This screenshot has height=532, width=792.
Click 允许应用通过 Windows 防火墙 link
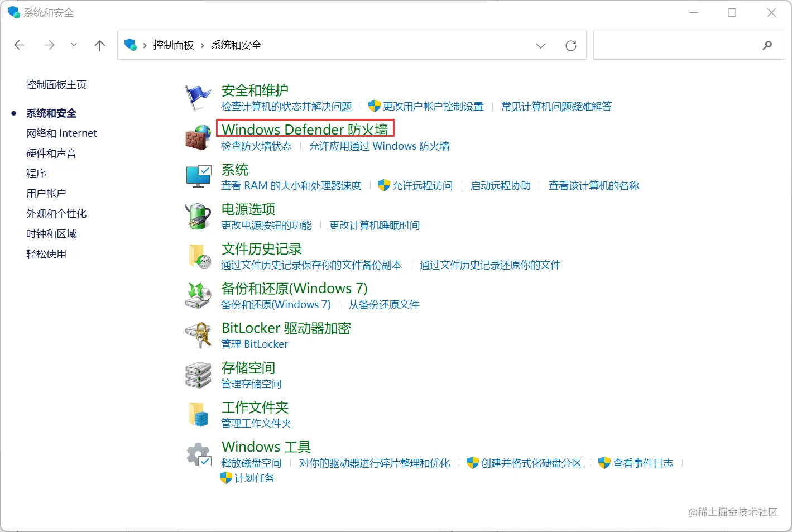click(380, 146)
